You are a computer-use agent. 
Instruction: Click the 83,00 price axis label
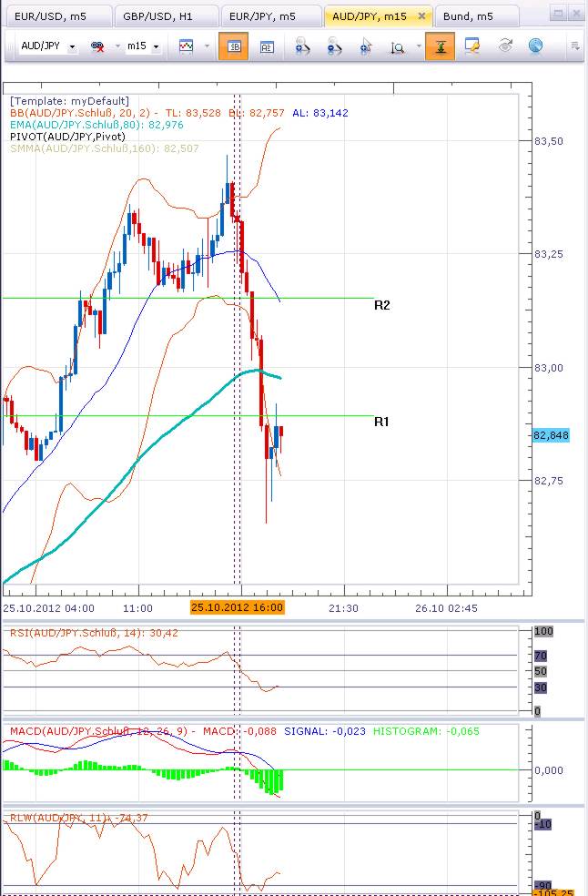coord(549,368)
